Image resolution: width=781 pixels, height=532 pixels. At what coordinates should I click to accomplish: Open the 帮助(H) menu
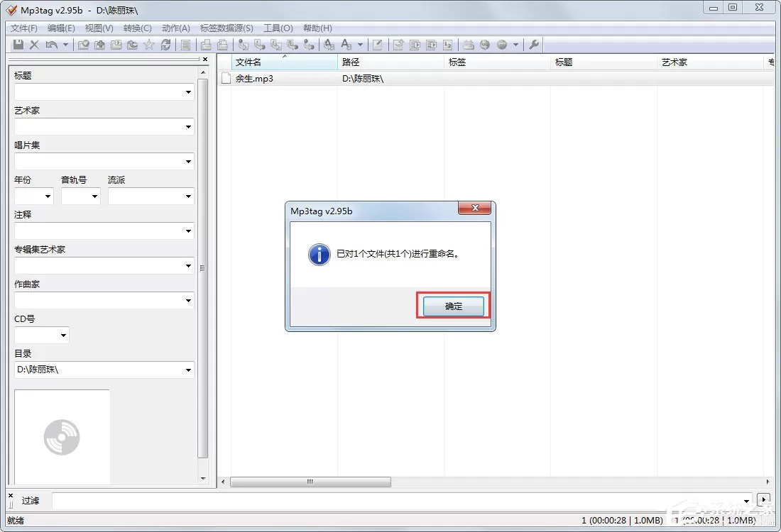317,28
